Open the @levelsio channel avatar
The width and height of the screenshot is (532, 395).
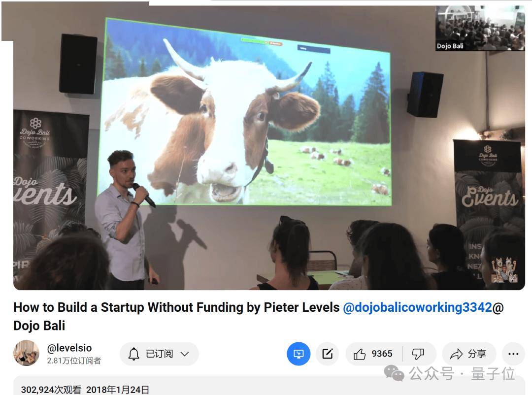click(27, 353)
